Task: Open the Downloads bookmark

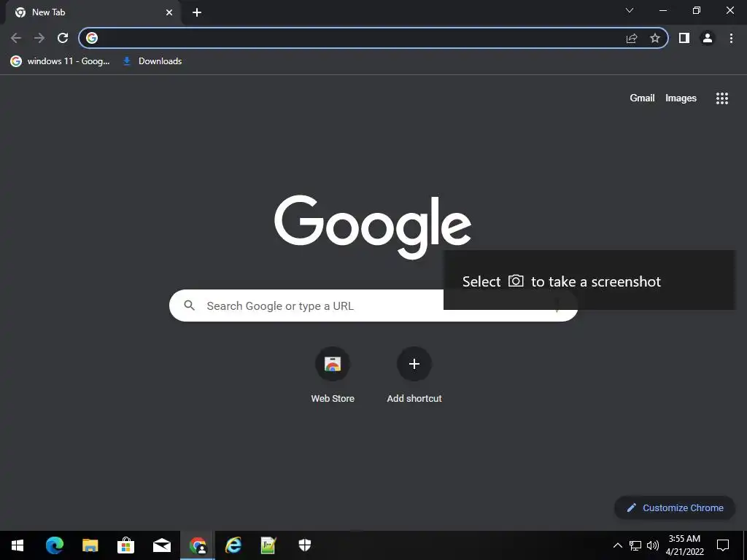Action: (152, 61)
